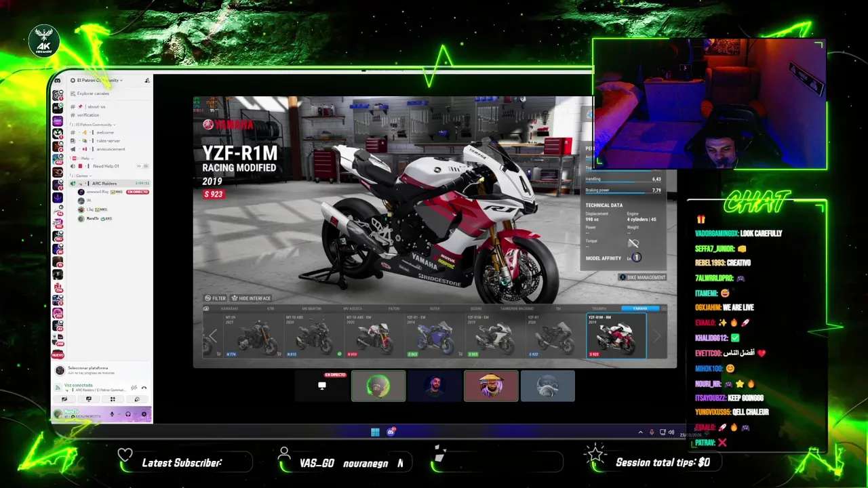Click the Filter icon in the game
The height and width of the screenshot is (488, 868).
(208, 298)
